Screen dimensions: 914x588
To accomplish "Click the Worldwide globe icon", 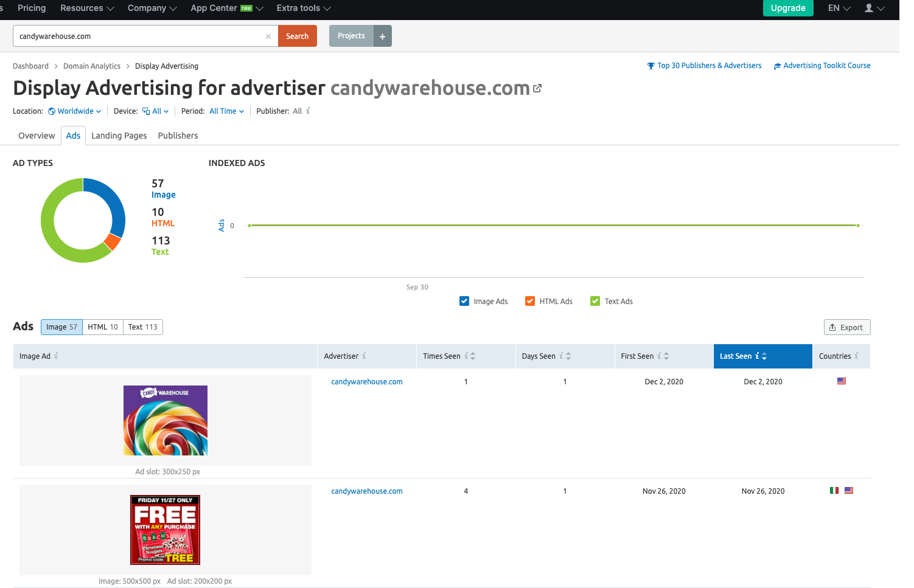I will click(52, 111).
